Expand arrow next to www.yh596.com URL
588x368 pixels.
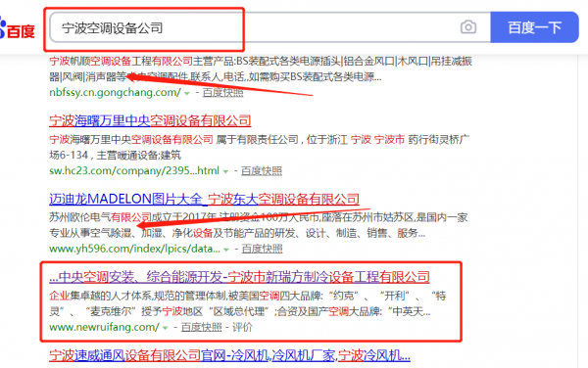pos(226,250)
